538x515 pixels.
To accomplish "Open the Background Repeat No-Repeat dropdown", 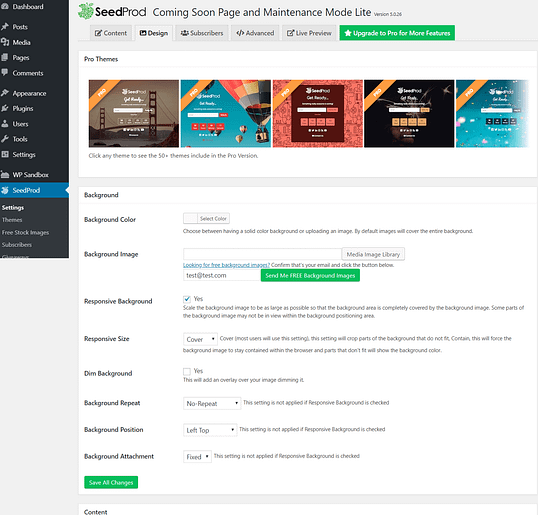I will 212,403.
